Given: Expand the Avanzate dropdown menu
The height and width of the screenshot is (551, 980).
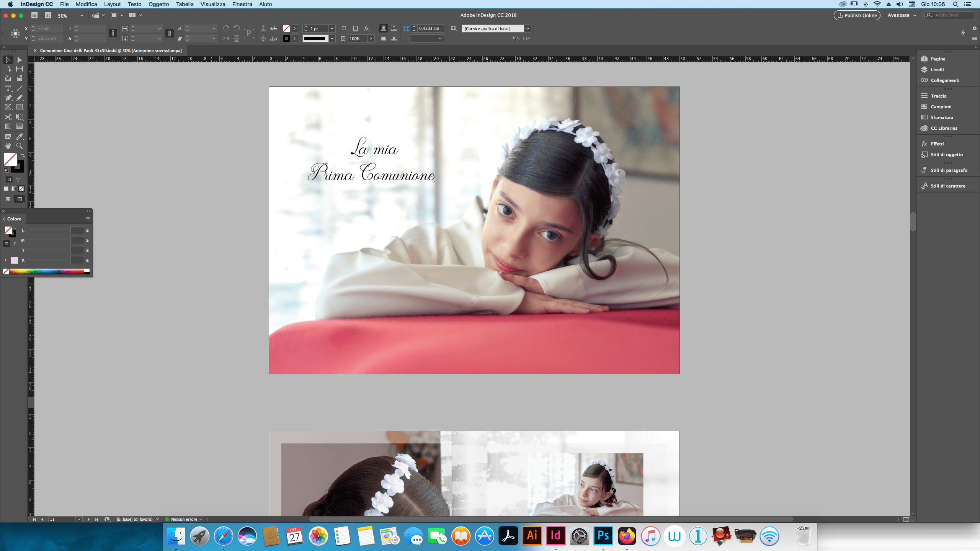Looking at the screenshot, I should coord(901,15).
